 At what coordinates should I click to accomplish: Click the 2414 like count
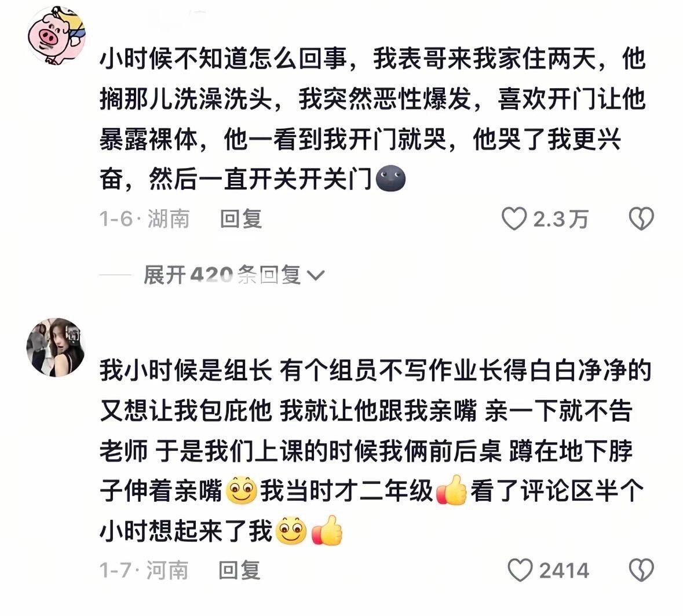coord(564,571)
